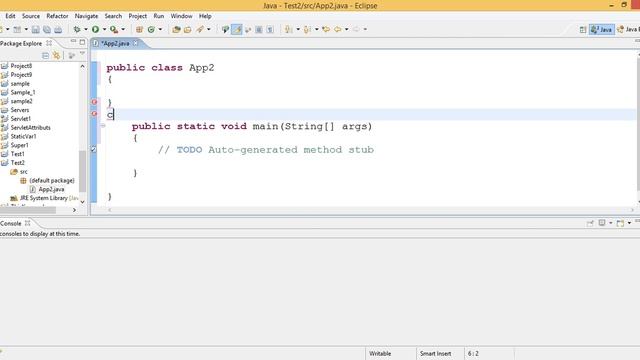Screen dimensions: 640x360
Task: Click the Package Explorer vertical scrollbar thumb
Action: pos(82,171)
